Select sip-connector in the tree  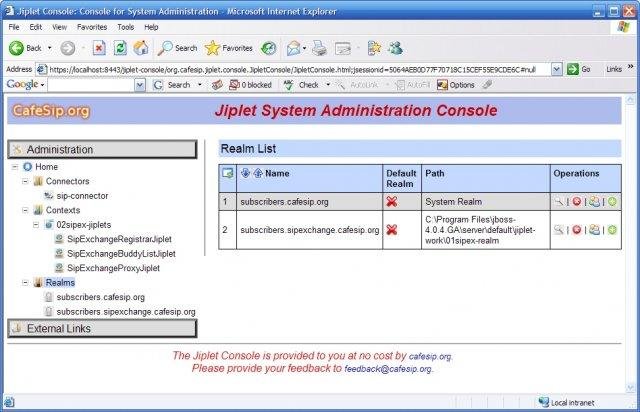point(82,196)
